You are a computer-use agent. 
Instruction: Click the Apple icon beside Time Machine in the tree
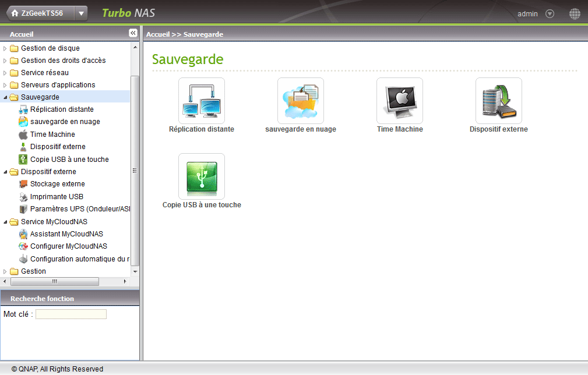[23, 134]
